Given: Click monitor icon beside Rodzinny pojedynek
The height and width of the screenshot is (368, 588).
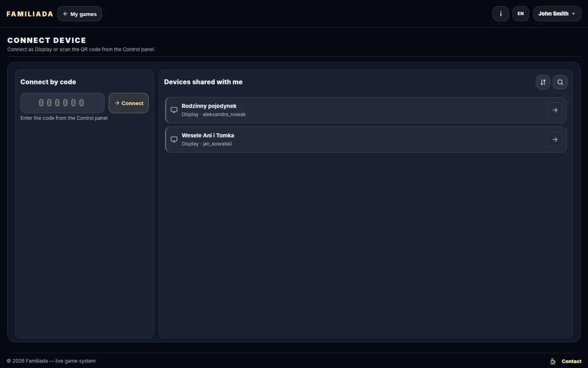Looking at the screenshot, I should tap(174, 110).
